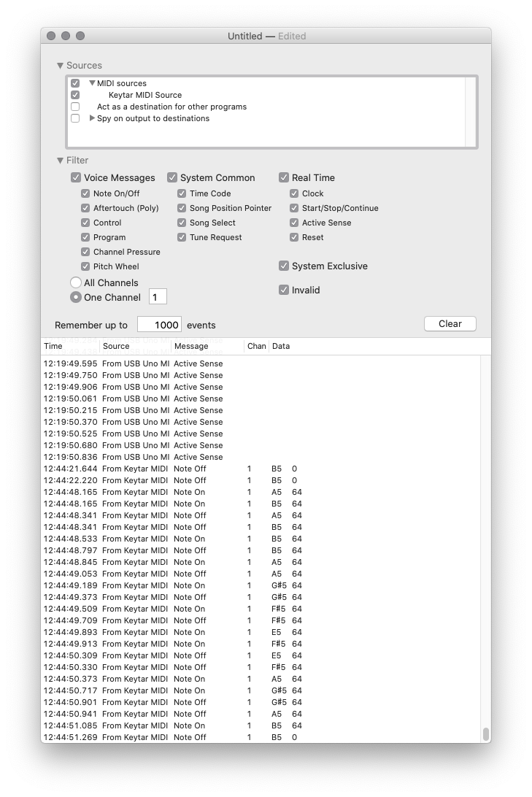Disable Active Sense filter checkbox
The image size is (532, 797).
(x=293, y=223)
